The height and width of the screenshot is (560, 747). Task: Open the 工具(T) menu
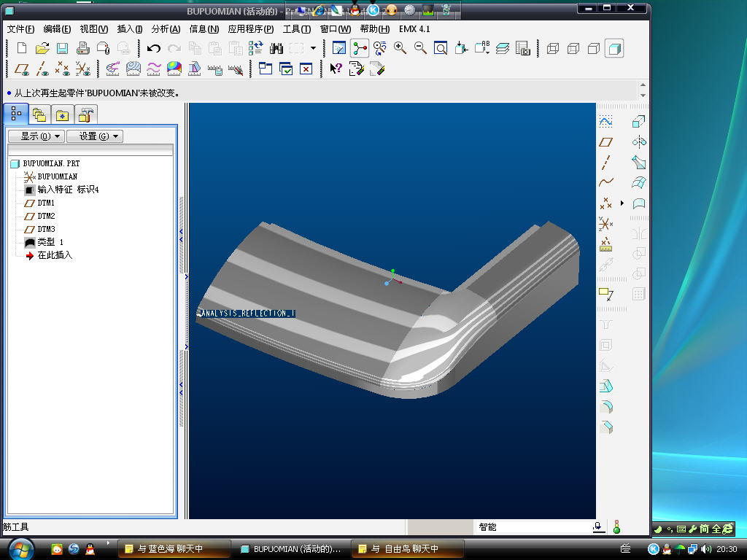297,29
